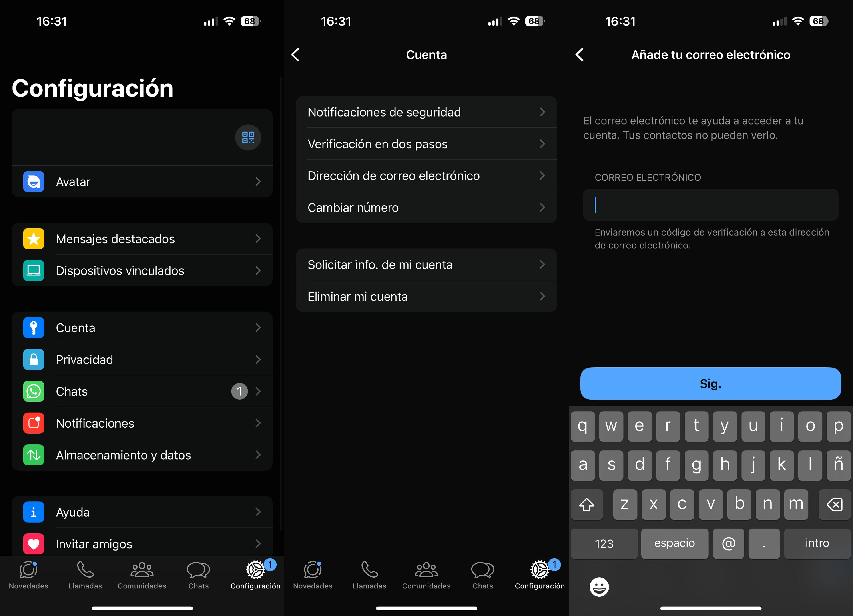The width and height of the screenshot is (853, 616).
Task: Toggle Cambiar número option
Action: (426, 207)
